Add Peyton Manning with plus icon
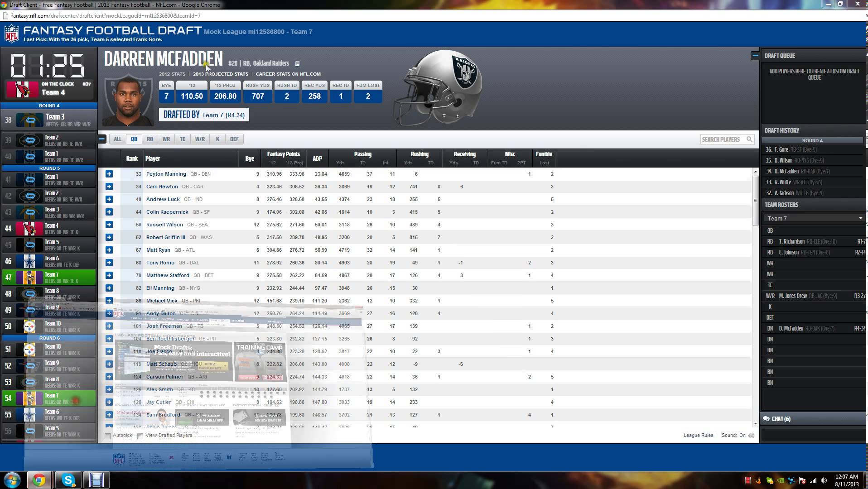Viewport: 868px width, 489px height. click(x=109, y=174)
